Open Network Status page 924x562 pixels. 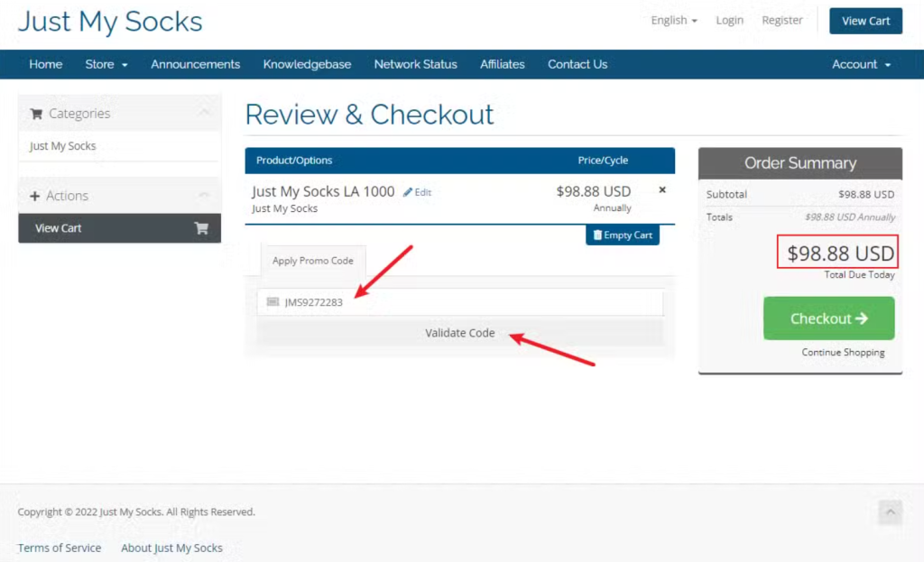pyautogui.click(x=415, y=64)
